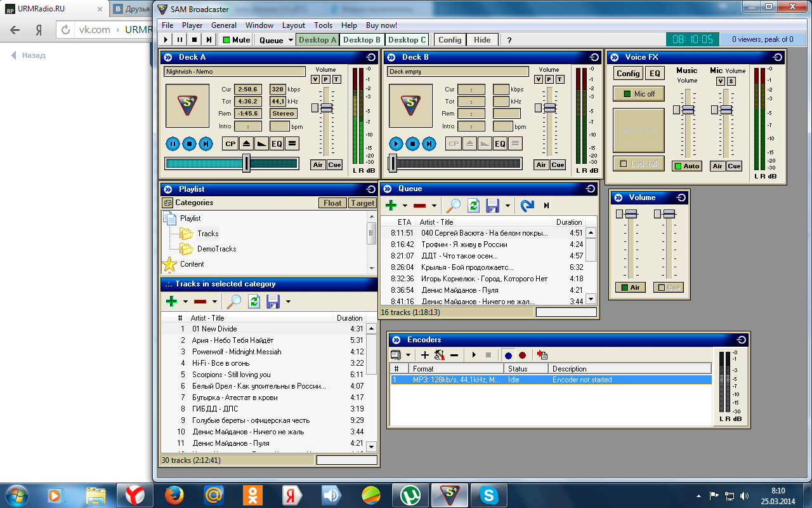Viewport: 812px width, 508px height.
Task: Switch to Desktop B tab
Action: tap(362, 39)
